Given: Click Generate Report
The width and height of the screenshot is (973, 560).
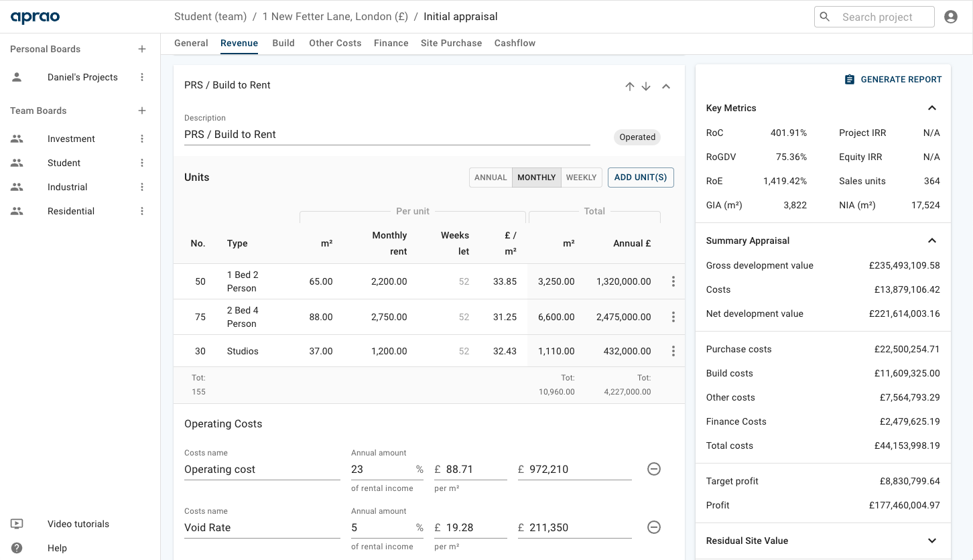Looking at the screenshot, I should coord(893,79).
